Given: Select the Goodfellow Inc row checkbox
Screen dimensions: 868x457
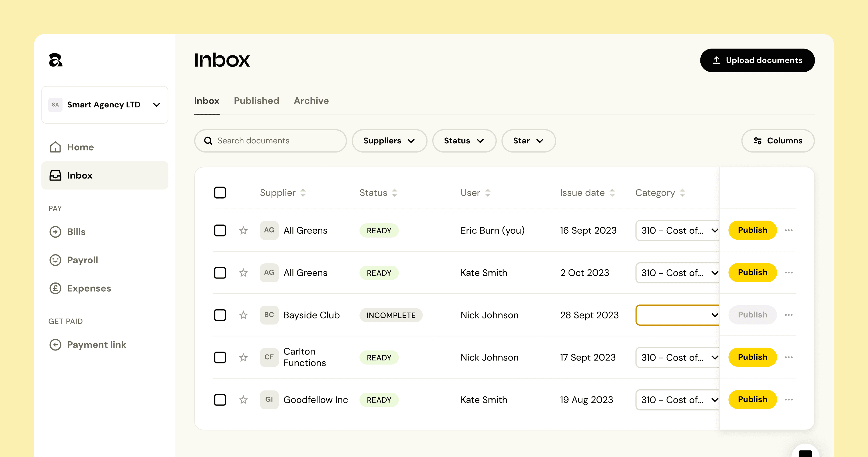Looking at the screenshot, I should tap(220, 400).
